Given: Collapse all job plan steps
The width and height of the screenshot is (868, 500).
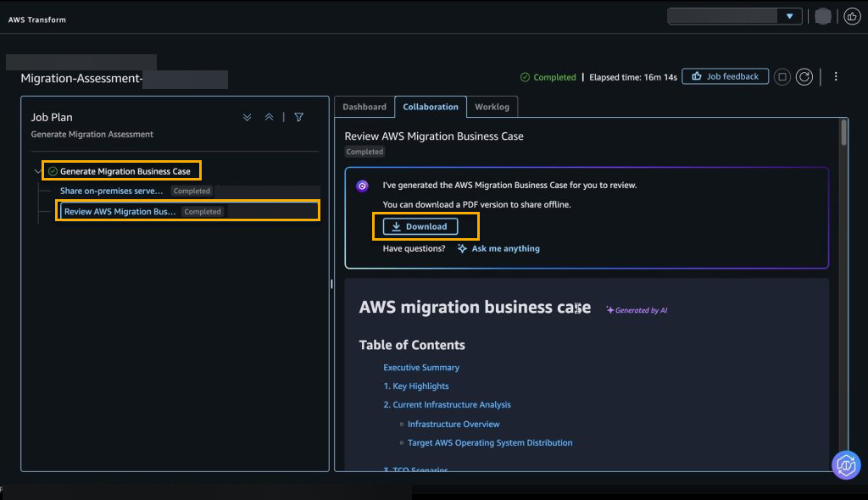Looking at the screenshot, I should coord(269,118).
